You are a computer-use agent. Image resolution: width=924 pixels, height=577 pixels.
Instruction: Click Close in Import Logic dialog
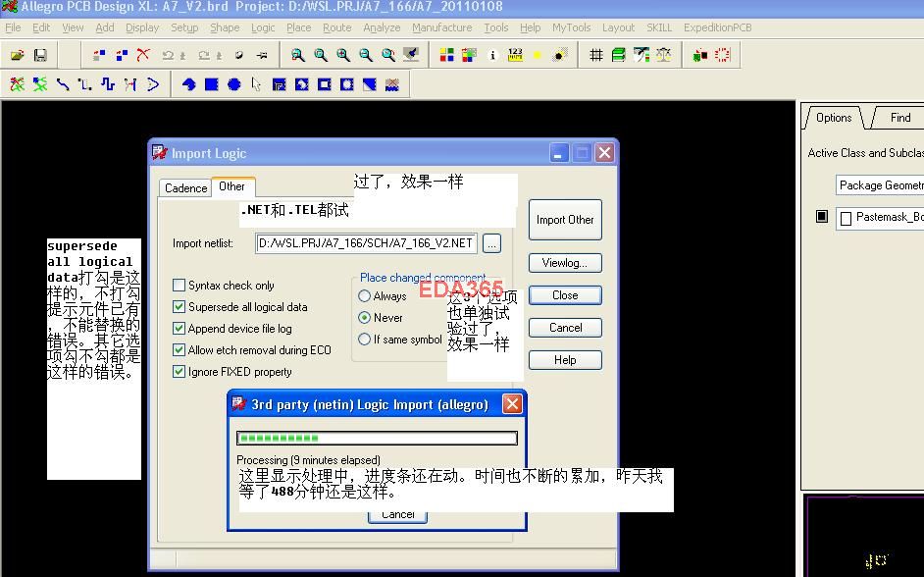[x=565, y=295]
